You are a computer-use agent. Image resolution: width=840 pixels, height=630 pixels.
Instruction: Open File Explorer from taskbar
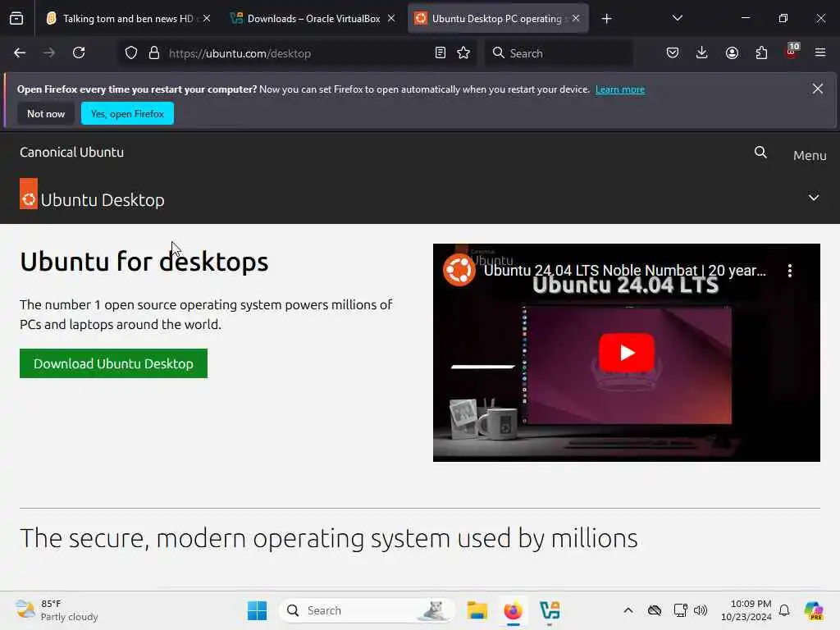(x=477, y=610)
